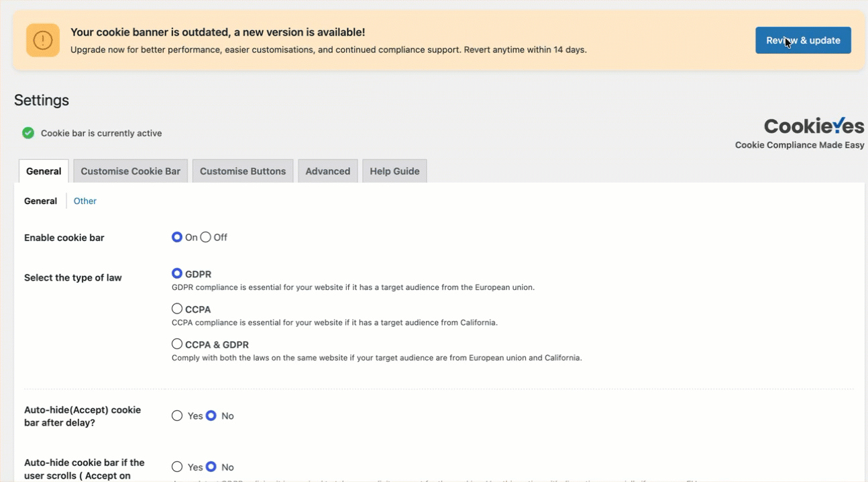The image size is (868, 482).
Task: Choose GDPR as the type of law
Action: [177, 273]
